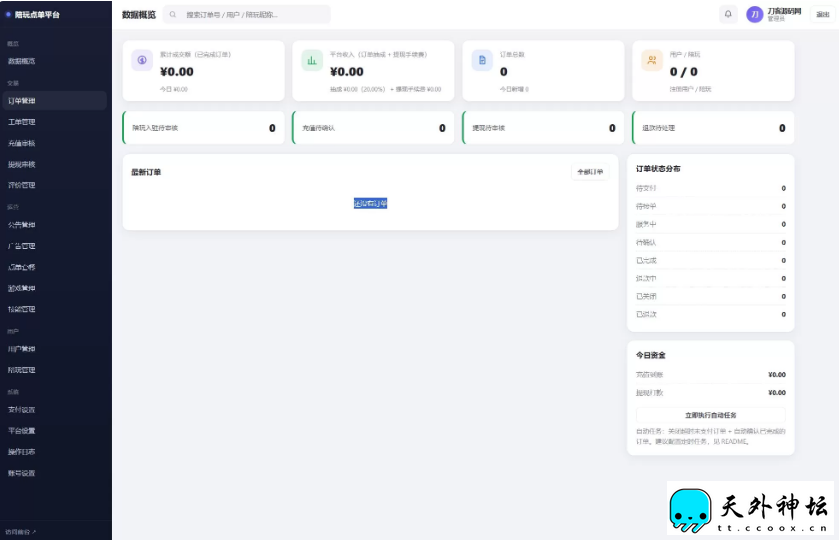
Task: Open the 陪玩入驻待审核 pending card
Action: point(203,128)
